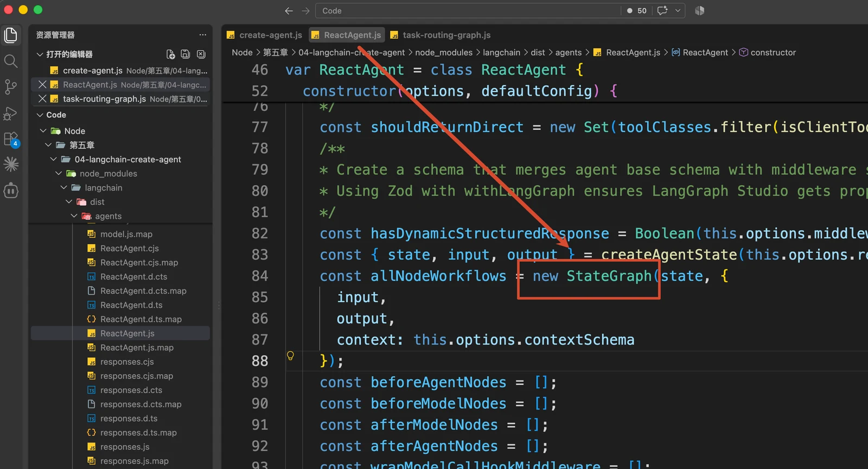Screen dimensions: 868x469
Task: Open the Explorer view in activity bar
Action: click(11, 35)
